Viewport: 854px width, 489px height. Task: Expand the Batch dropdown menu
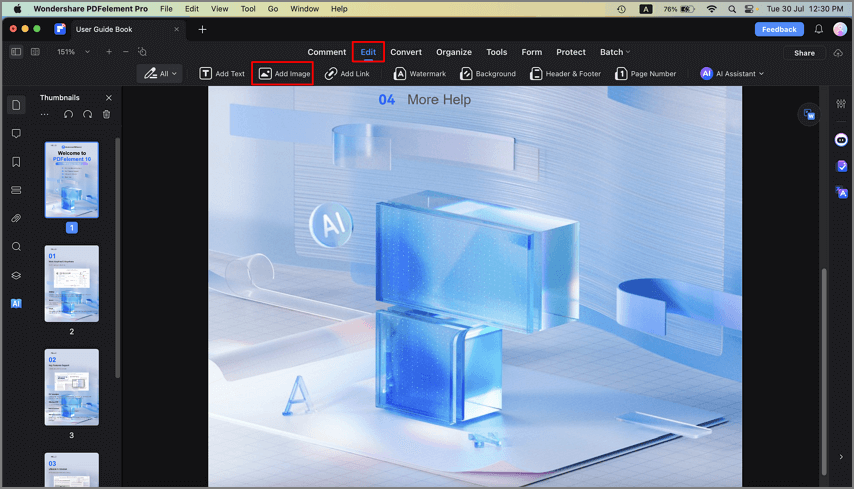[x=615, y=52]
